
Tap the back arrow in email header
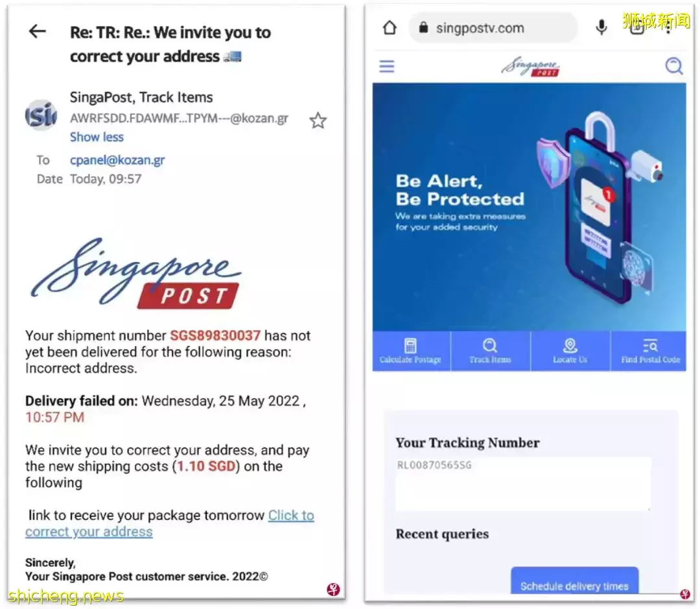37,31
